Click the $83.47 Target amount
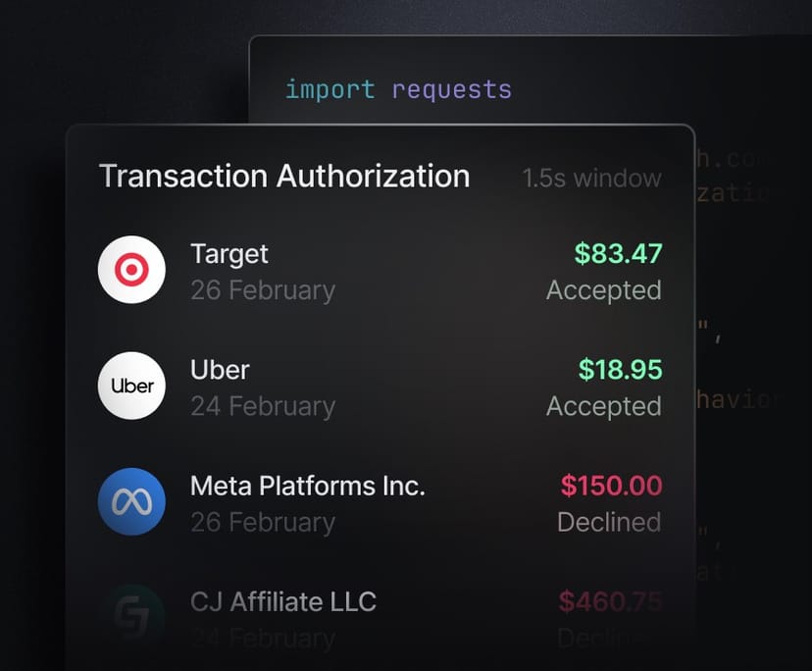This screenshot has height=671, width=812. [618, 254]
